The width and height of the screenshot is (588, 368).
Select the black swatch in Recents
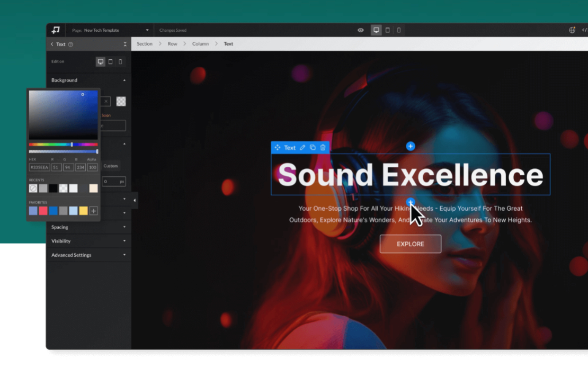click(54, 188)
